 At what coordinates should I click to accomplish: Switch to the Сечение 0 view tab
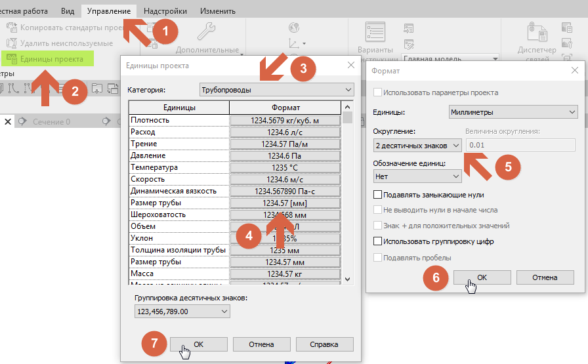point(51,122)
